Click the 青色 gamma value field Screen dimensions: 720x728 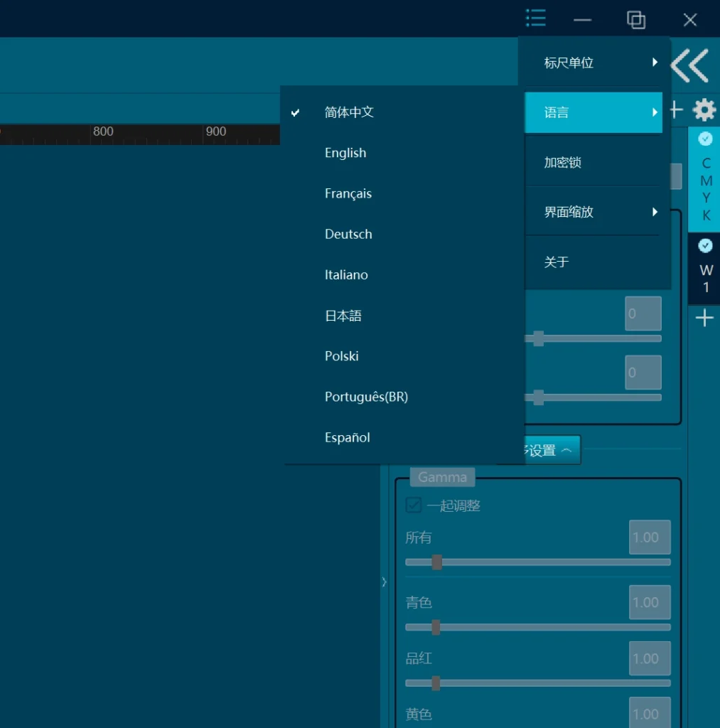coord(650,602)
